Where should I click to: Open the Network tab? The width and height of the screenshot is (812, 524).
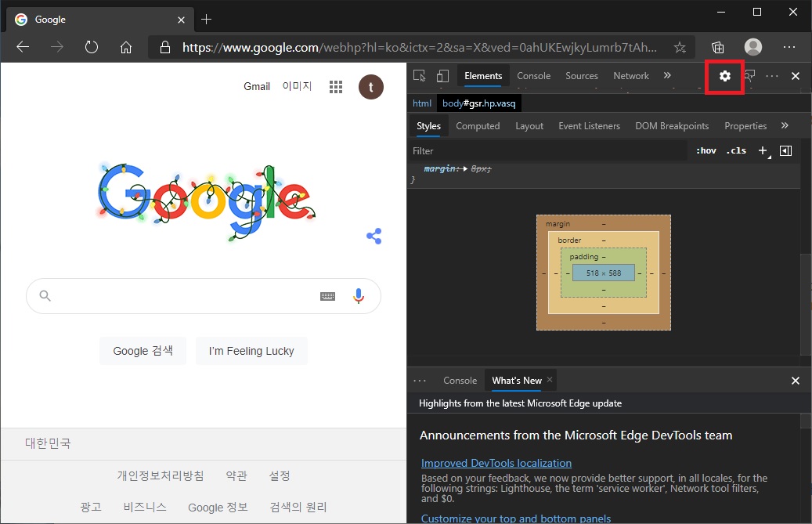coord(631,76)
